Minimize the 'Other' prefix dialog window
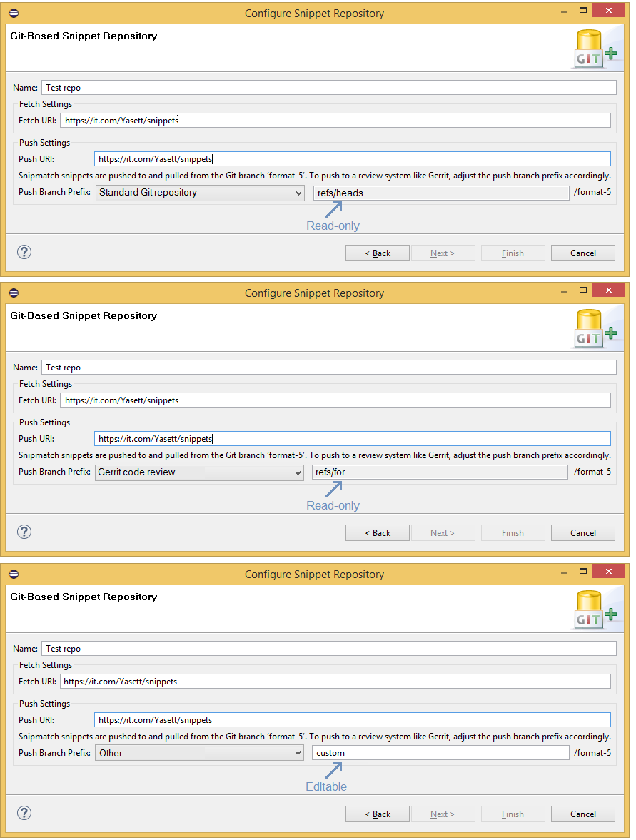 coord(564,572)
